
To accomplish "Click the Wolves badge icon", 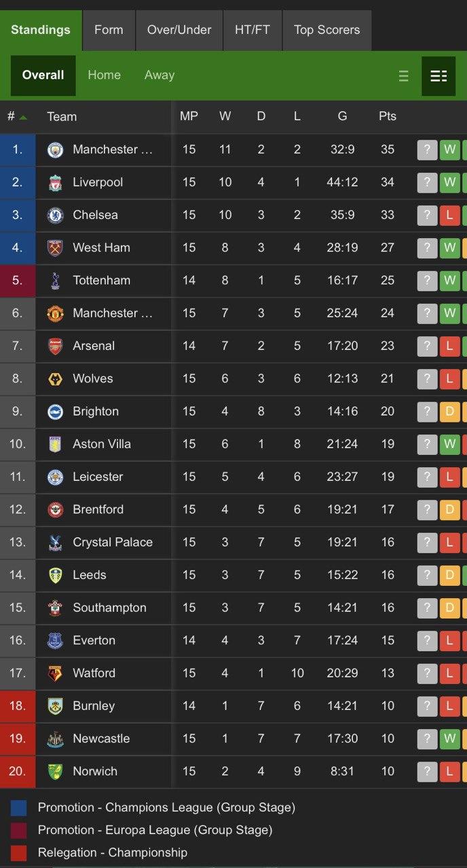I will point(55,378).
